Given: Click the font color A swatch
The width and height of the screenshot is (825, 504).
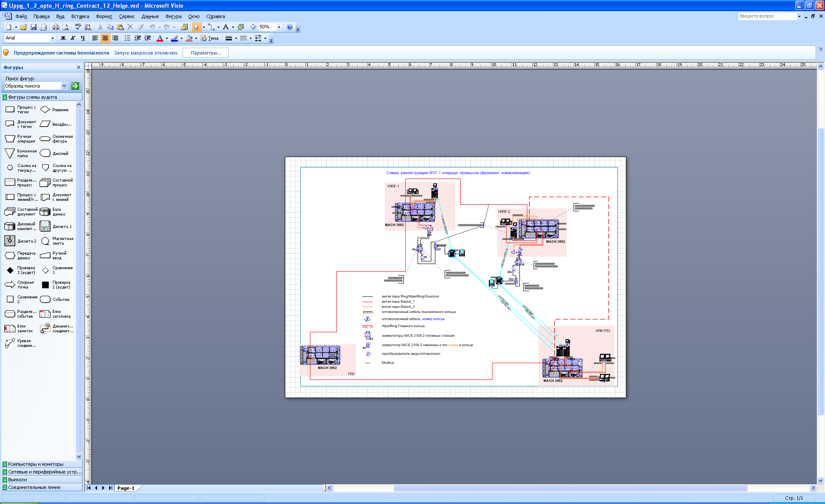Looking at the screenshot, I should 160,38.
